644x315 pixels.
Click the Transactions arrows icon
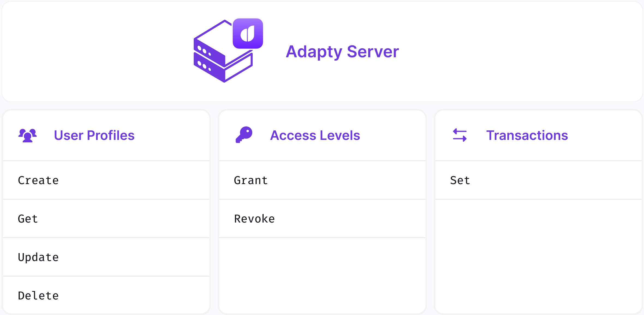click(x=460, y=135)
